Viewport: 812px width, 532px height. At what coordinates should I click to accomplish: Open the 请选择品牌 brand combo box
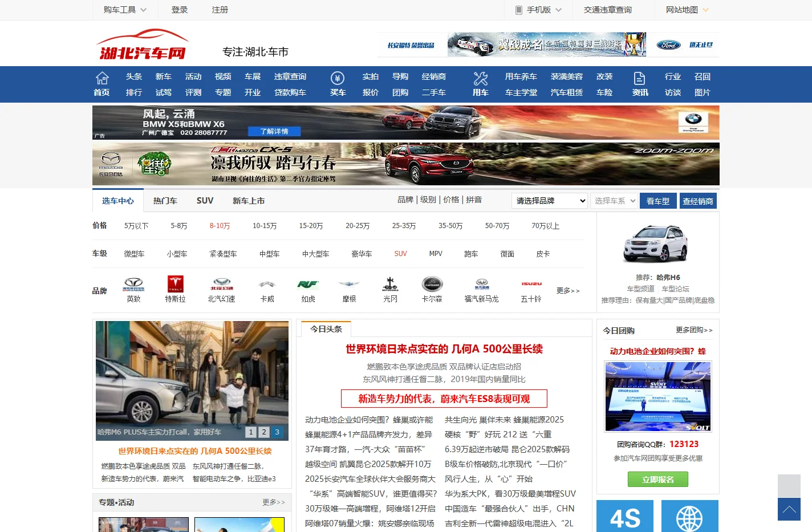(550, 201)
